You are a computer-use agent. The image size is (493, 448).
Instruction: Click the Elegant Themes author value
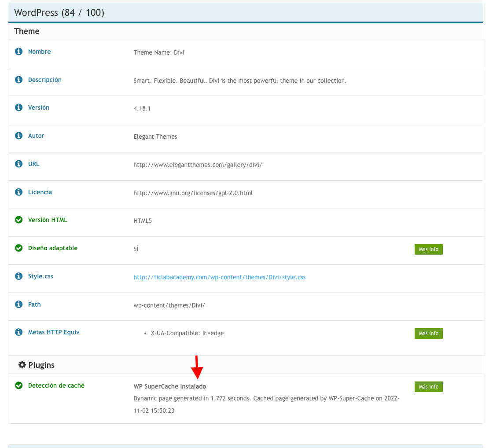click(155, 137)
